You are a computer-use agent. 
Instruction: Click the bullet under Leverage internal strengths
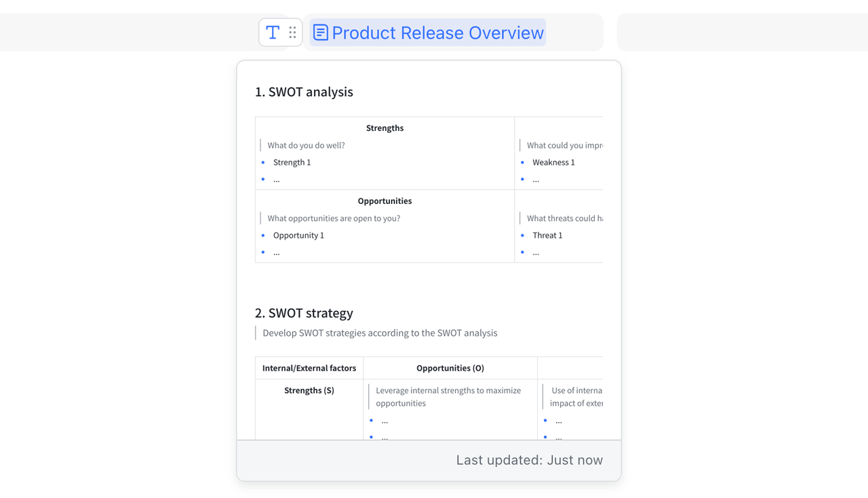371,421
